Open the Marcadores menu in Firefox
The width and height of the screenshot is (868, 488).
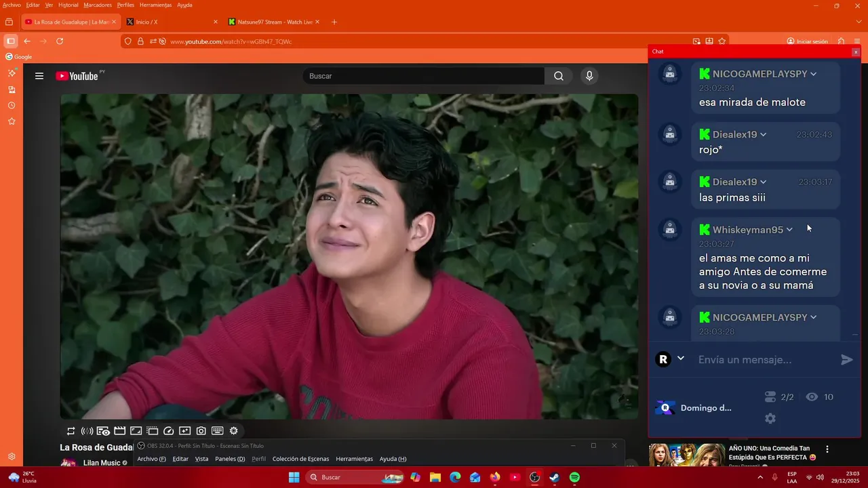point(98,5)
